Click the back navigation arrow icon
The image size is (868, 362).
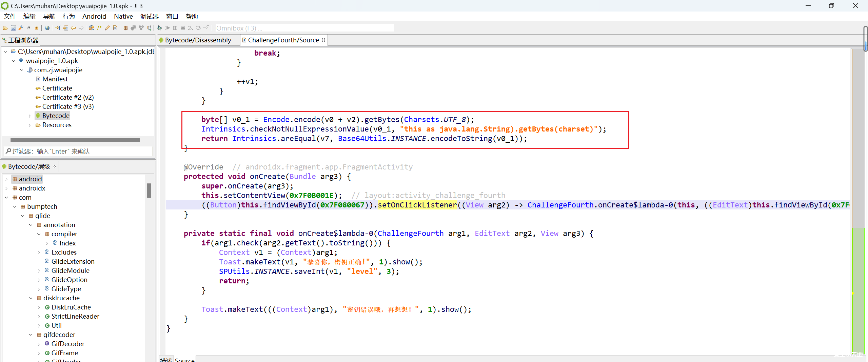(x=73, y=28)
